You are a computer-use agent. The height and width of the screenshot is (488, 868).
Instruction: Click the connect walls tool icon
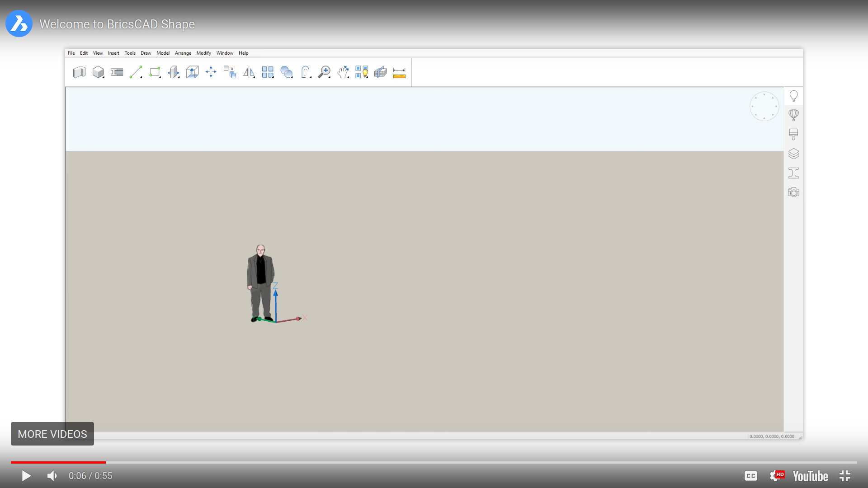click(x=117, y=72)
